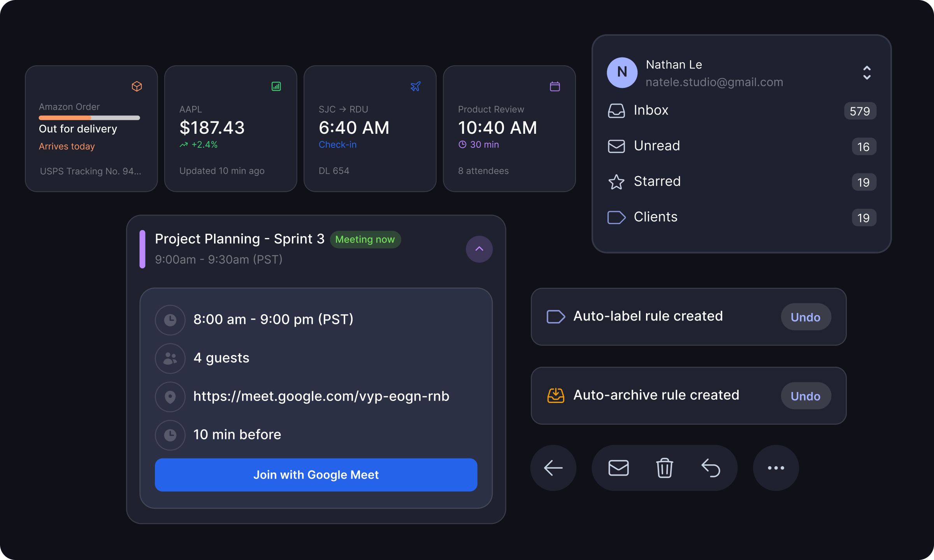Click the 4 guests text

point(221,358)
